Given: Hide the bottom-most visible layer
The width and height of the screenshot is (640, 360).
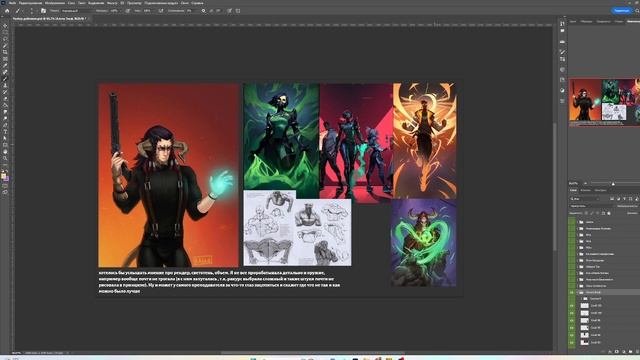Looking at the screenshot, I should click(x=571, y=343).
